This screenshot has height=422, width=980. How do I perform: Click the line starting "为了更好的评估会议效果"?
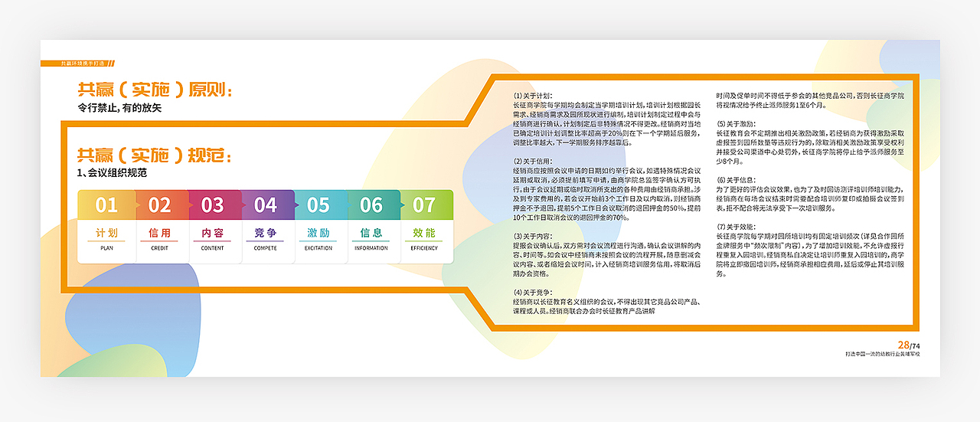[x=811, y=189]
